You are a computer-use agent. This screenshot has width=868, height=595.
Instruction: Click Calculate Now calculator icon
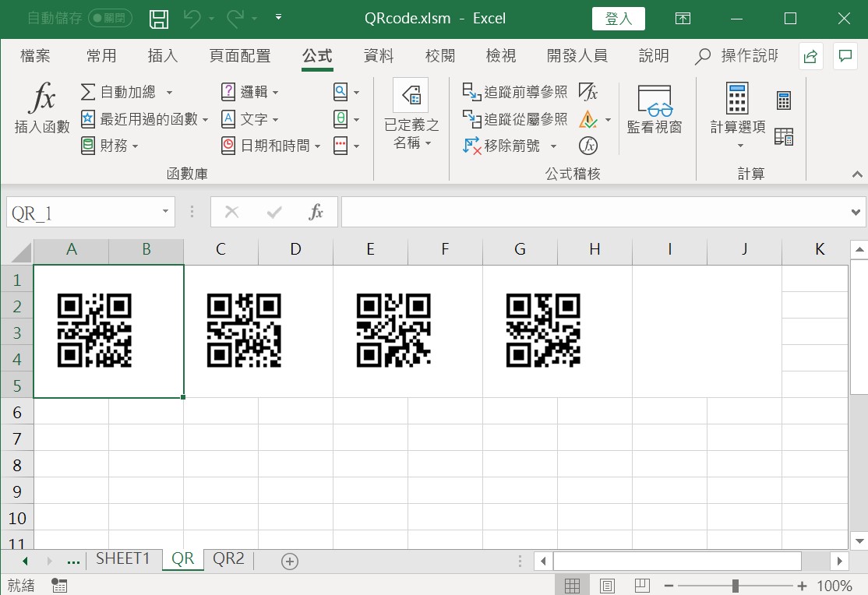point(784,100)
